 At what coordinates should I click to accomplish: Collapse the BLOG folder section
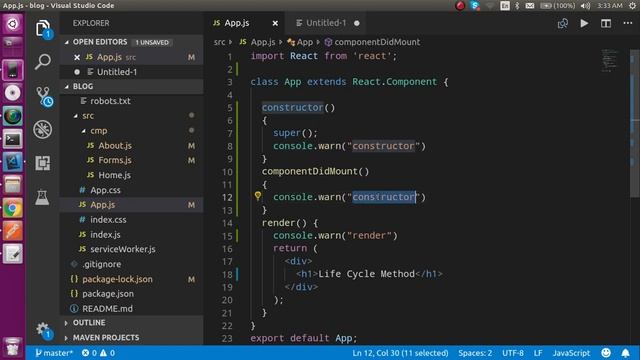click(66, 87)
